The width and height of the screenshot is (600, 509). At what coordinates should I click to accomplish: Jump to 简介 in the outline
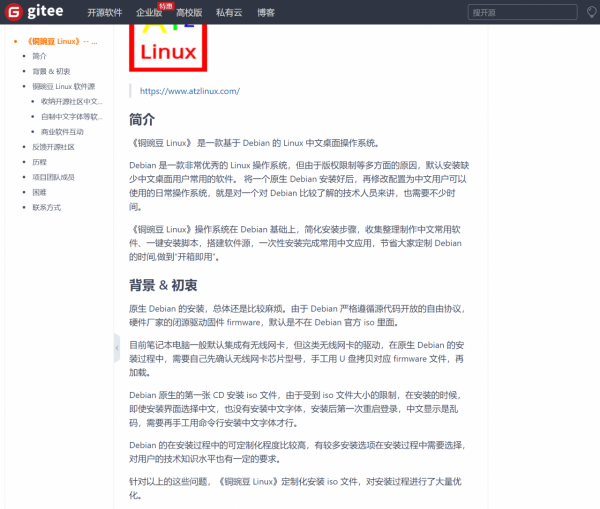pyautogui.click(x=39, y=56)
